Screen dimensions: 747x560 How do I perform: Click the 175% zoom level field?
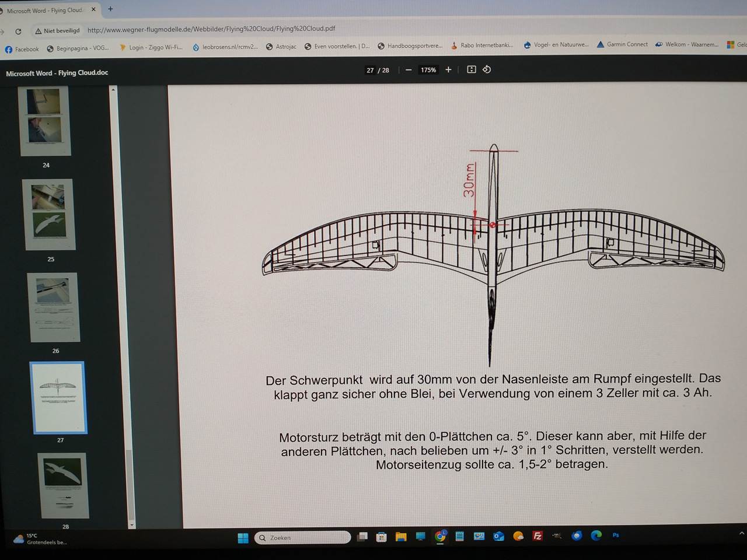click(428, 70)
